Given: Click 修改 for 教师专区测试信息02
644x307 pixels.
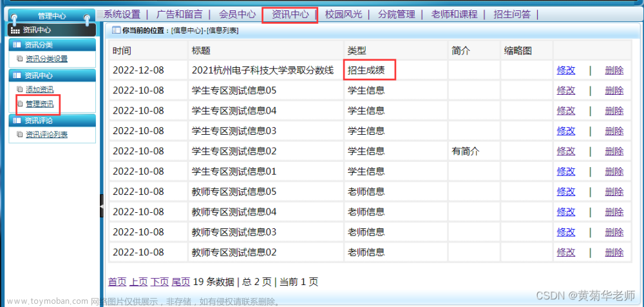Looking at the screenshot, I should (x=566, y=252).
